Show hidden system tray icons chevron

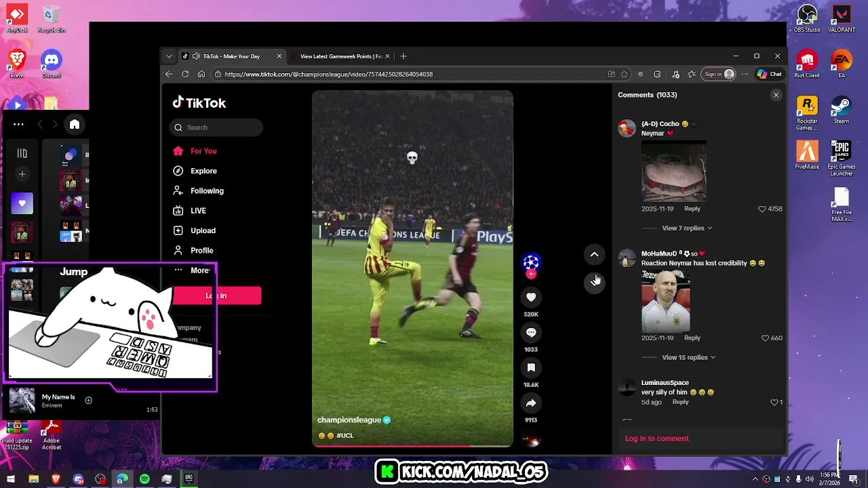point(755,479)
